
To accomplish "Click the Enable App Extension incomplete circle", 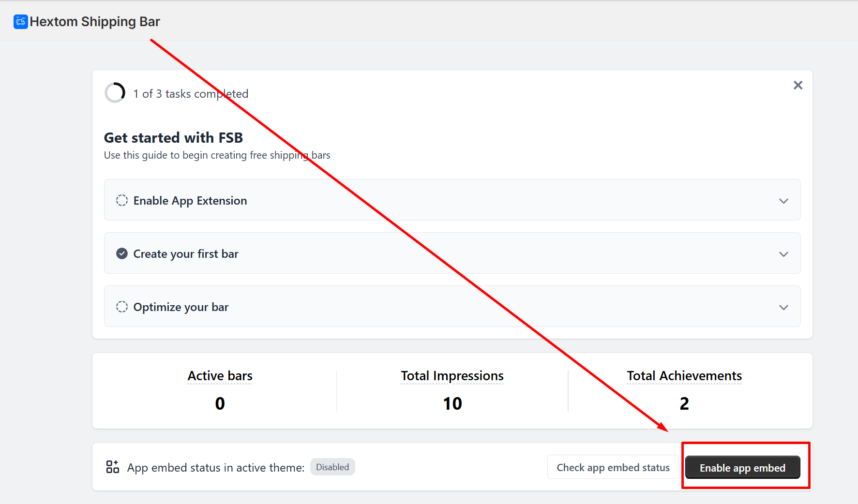I will coord(122,200).
